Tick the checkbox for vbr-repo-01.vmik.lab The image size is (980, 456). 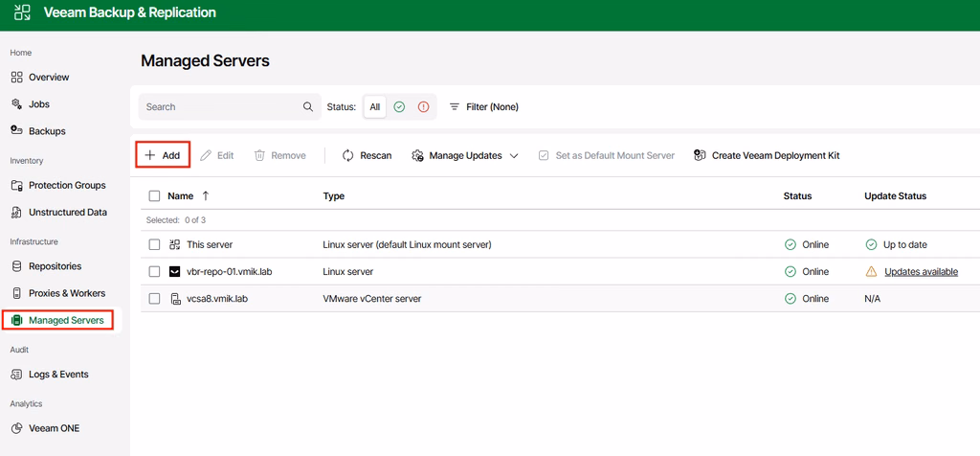click(154, 271)
